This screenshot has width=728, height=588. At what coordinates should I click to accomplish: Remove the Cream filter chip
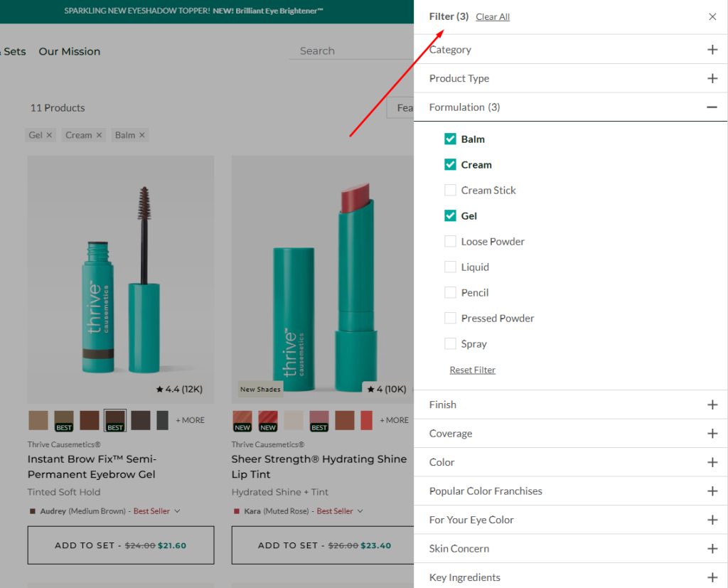tap(99, 135)
